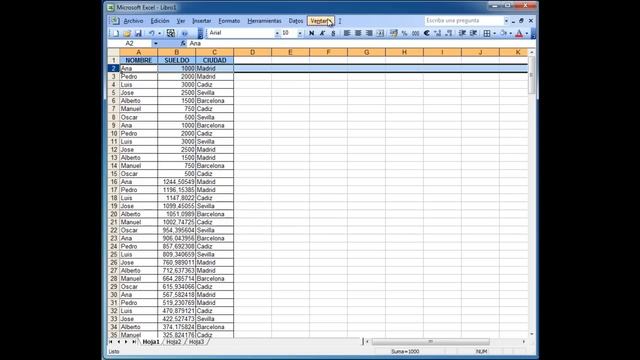Click the Select All corner button
The height and width of the screenshot is (360, 640).
click(113, 52)
